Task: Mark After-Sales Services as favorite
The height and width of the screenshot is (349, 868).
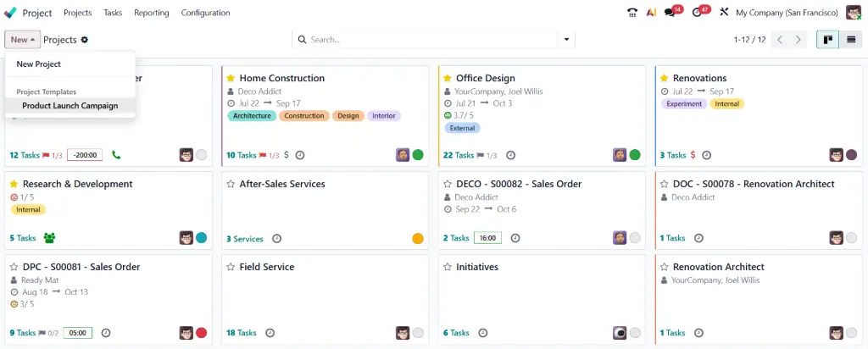Action: (231, 184)
